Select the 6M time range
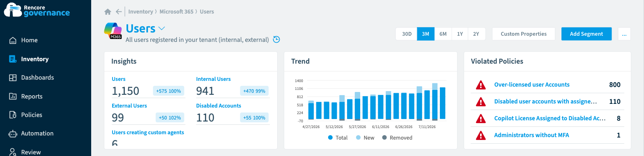The width and height of the screenshot is (644, 156). click(443, 34)
